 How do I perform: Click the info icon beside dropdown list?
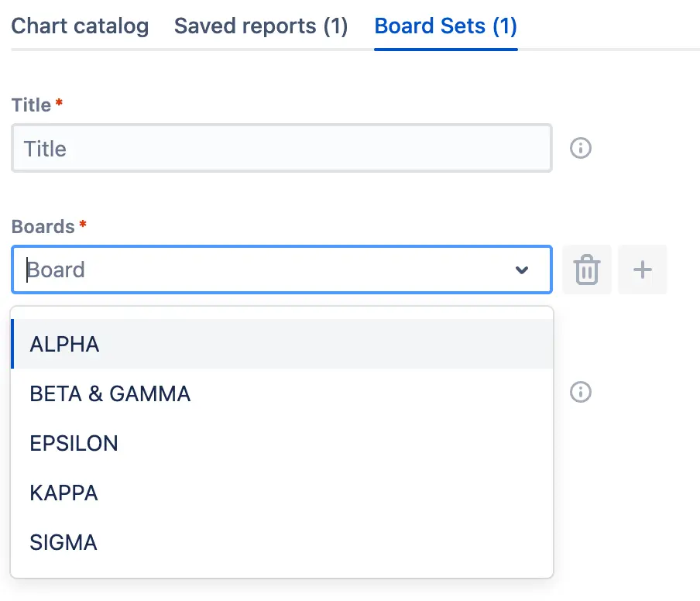(580, 392)
